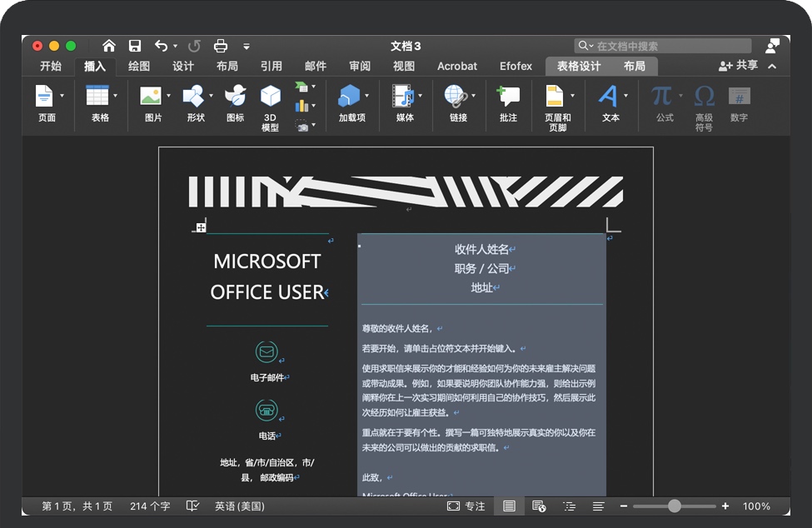Viewport: 812px width, 528px height.
Task: Expand the 表格 table dropdown
Action: point(115,97)
